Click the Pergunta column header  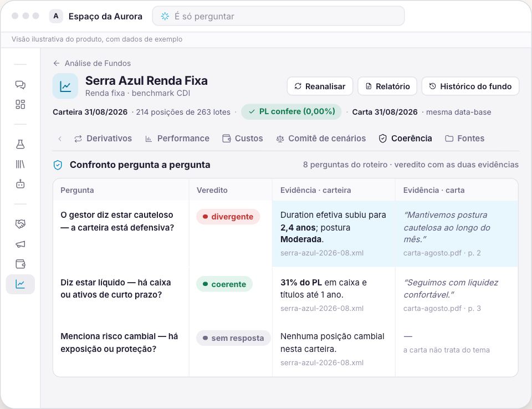78,190
